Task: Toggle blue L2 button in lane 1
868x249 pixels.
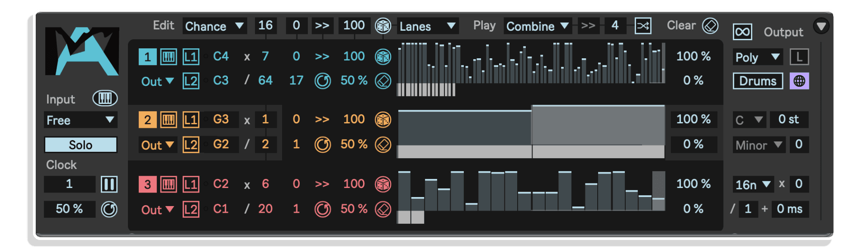Action: [191, 81]
